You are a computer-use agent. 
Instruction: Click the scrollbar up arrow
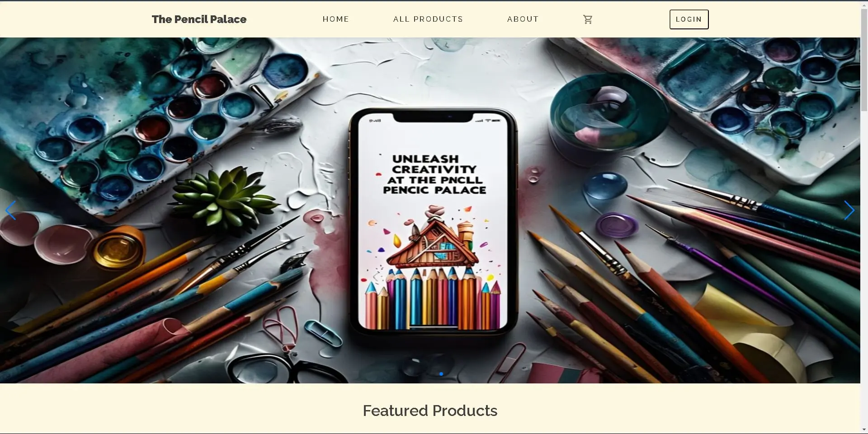pyautogui.click(x=864, y=5)
